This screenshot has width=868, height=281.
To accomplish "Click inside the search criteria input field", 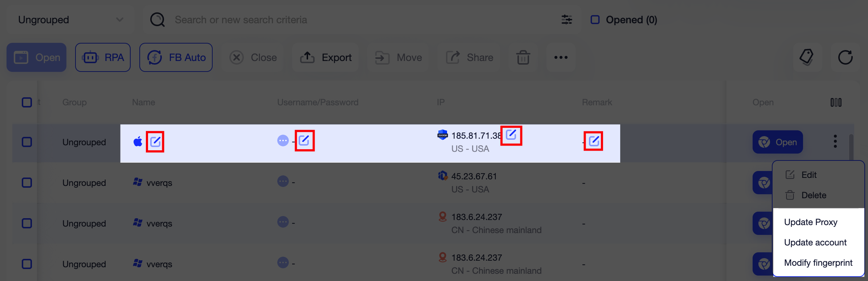I will pyautogui.click(x=327, y=20).
